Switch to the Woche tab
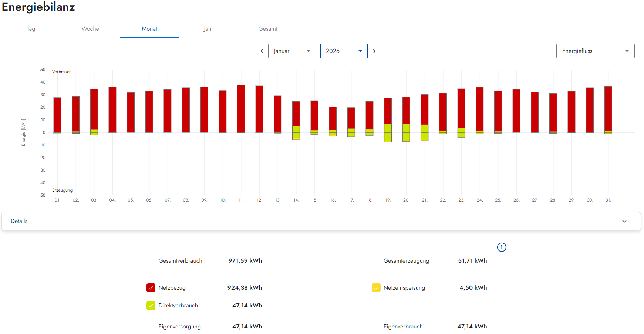The height and width of the screenshot is (334, 644). (90, 29)
